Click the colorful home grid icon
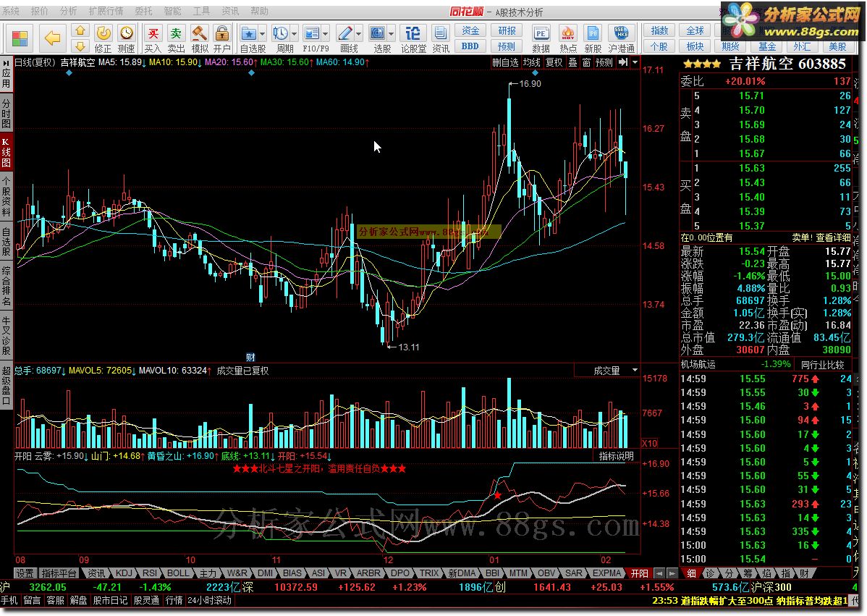Image resolution: width=867 pixels, height=616 pixels. pyautogui.click(x=20, y=38)
